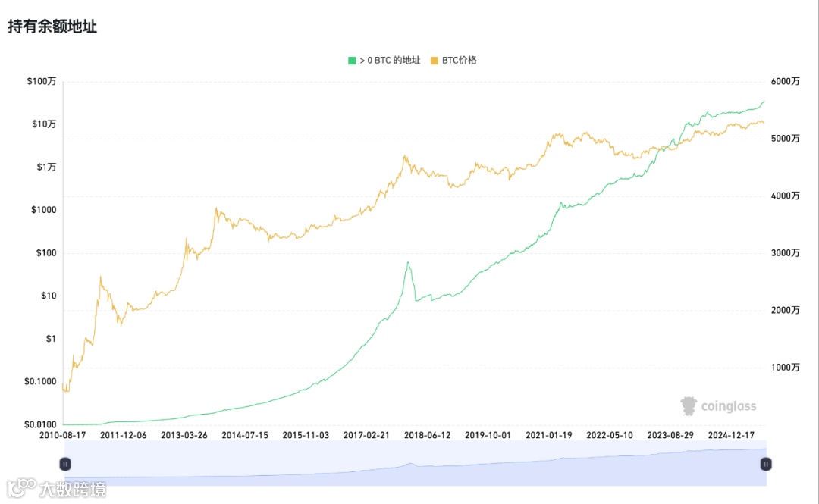819x504 pixels.
Task: Click the '2011-12-06' date label
Action: [x=124, y=435]
